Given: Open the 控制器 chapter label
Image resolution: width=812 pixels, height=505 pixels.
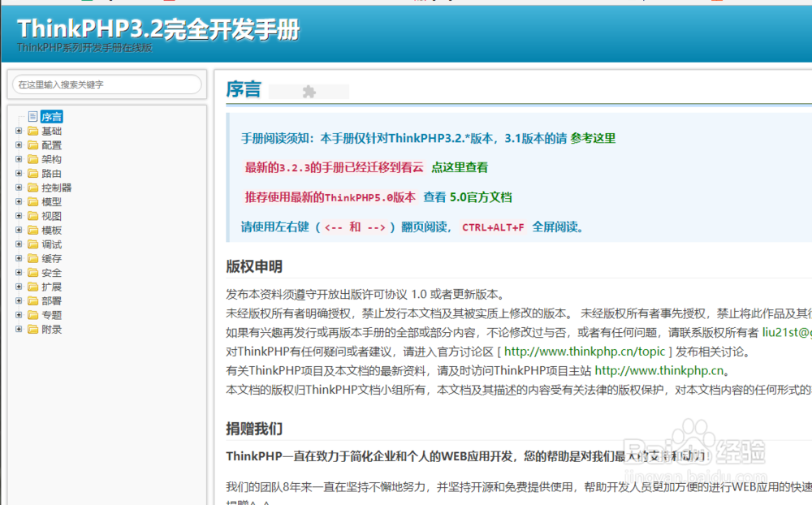Looking at the screenshot, I should [x=57, y=188].
